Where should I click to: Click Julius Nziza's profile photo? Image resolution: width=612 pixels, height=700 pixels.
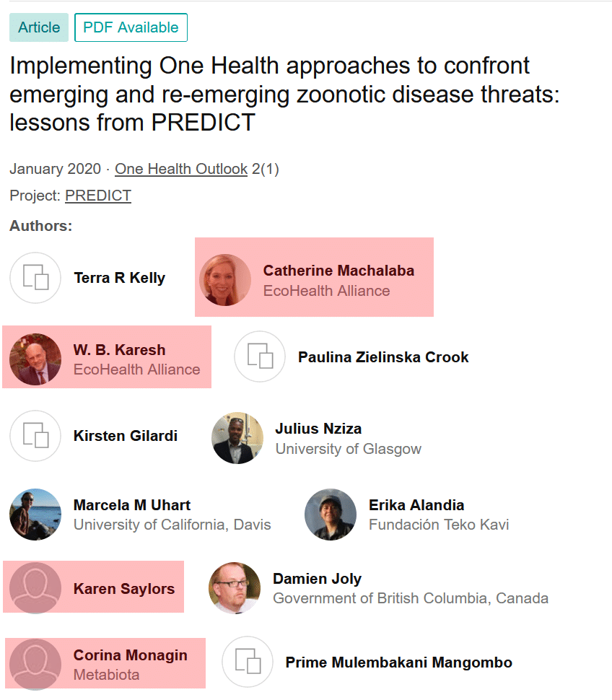coord(237,438)
